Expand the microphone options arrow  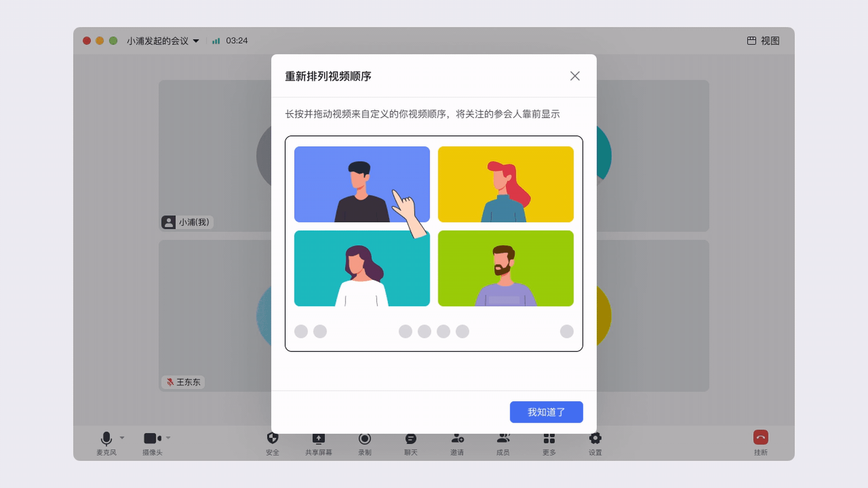(x=122, y=438)
